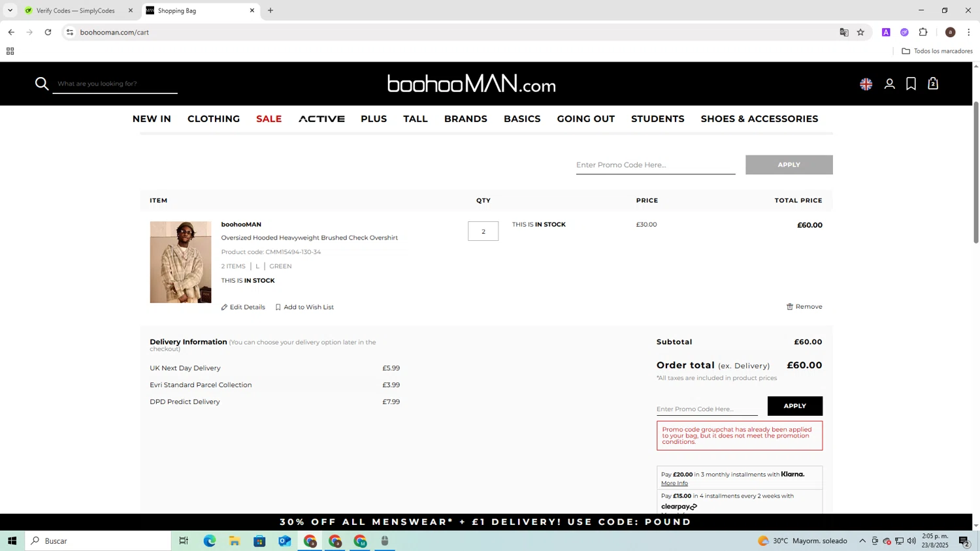Viewport: 980px width, 551px height.
Task: Click the grey APPLY button at top
Action: 789,165
